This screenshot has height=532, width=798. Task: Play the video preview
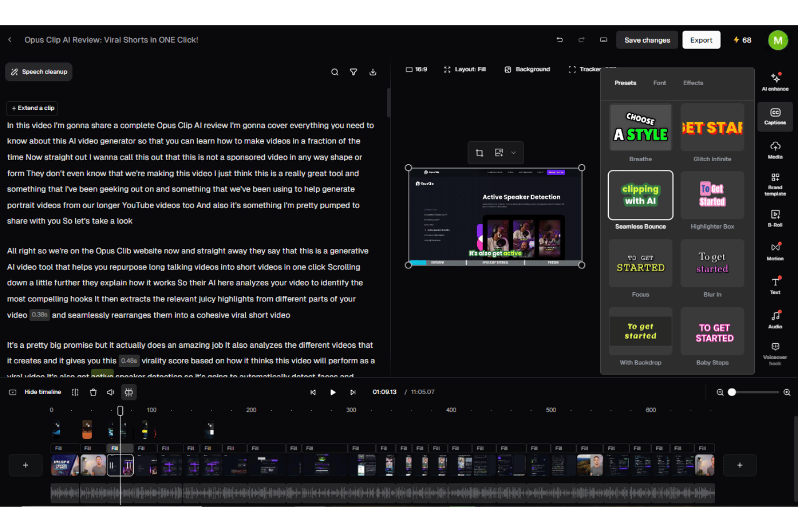click(333, 392)
